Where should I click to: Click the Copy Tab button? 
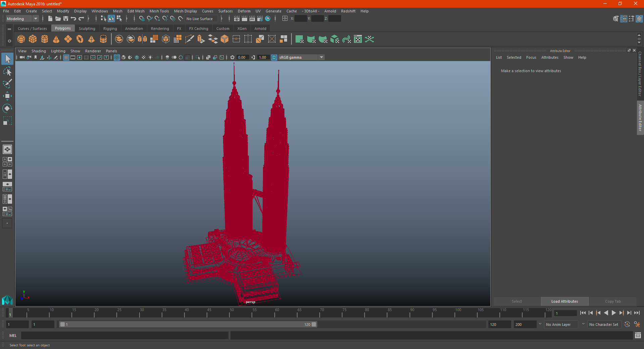click(x=613, y=301)
